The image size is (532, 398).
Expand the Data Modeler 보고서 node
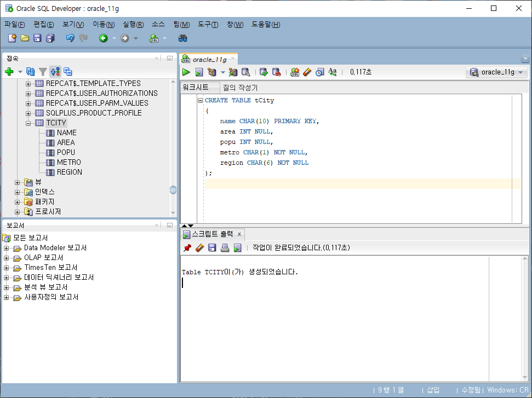click(6, 248)
